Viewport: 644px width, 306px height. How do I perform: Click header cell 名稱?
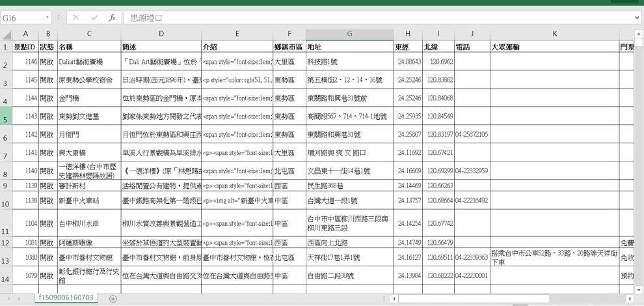pos(89,47)
